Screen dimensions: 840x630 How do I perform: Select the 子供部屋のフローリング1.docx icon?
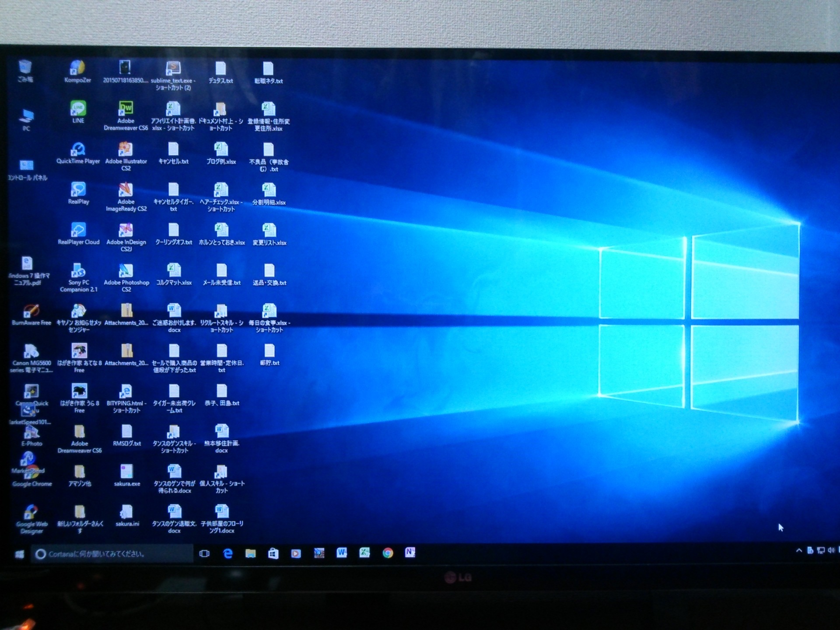click(x=221, y=519)
